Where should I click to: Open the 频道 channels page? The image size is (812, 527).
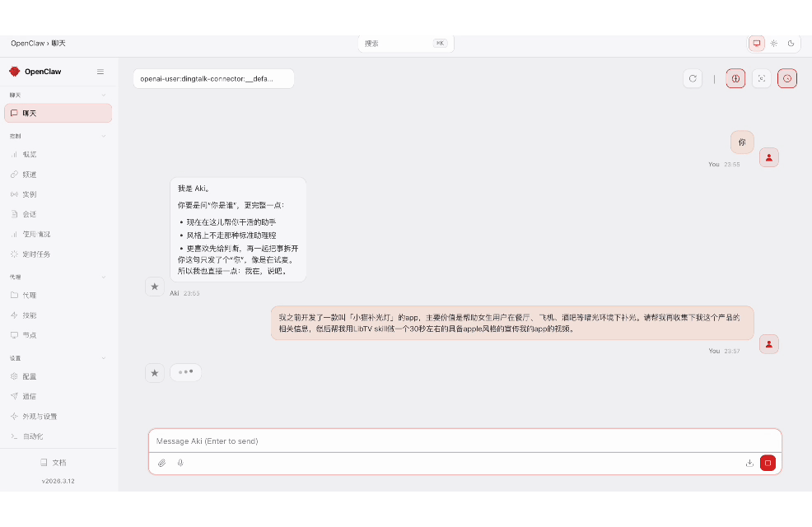(58, 175)
